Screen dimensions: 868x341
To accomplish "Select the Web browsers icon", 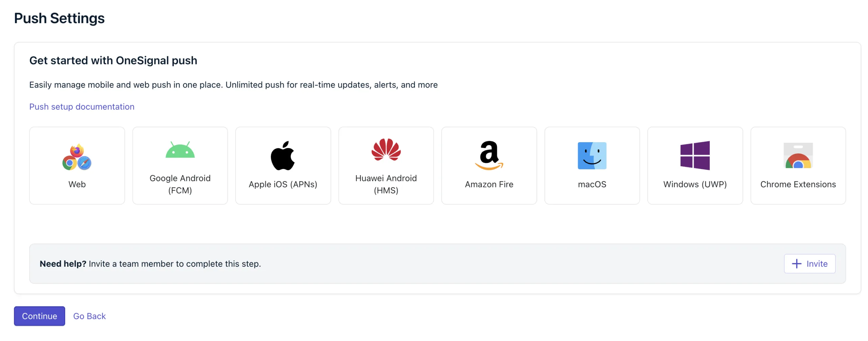I will [x=77, y=156].
